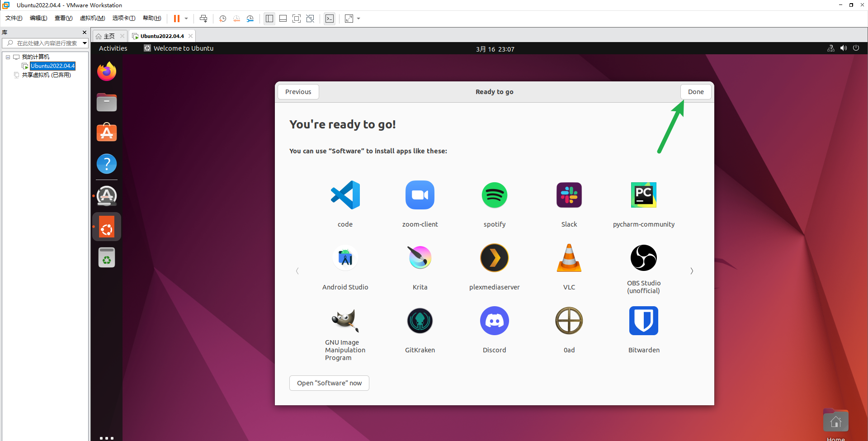Choose the Slack app icon

(569, 195)
